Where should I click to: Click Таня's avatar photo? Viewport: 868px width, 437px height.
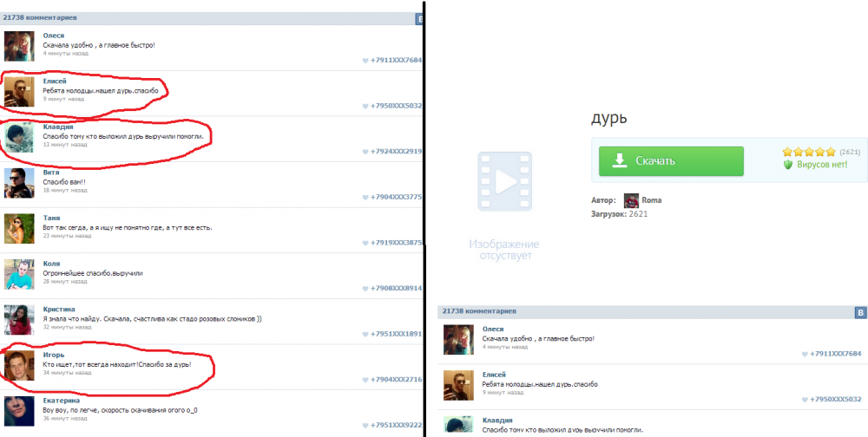tap(19, 229)
